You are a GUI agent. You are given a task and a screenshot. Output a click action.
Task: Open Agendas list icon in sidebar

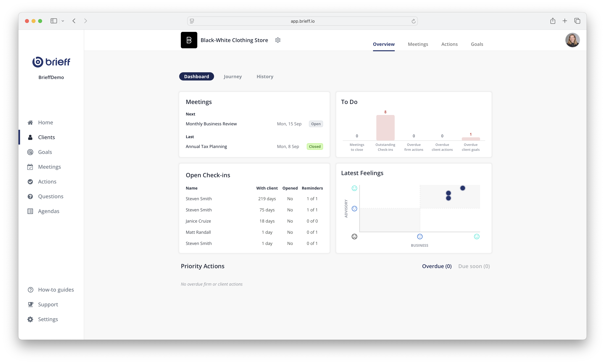click(x=30, y=211)
